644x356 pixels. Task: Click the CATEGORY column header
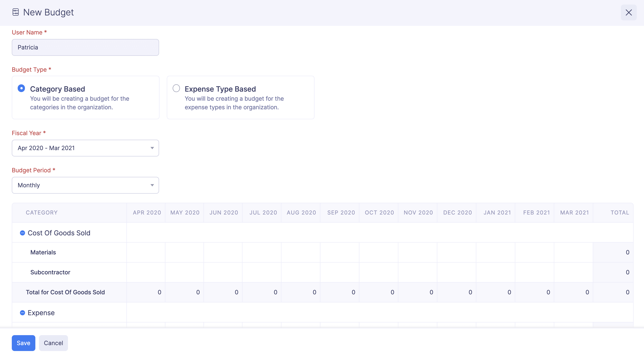[41, 212]
